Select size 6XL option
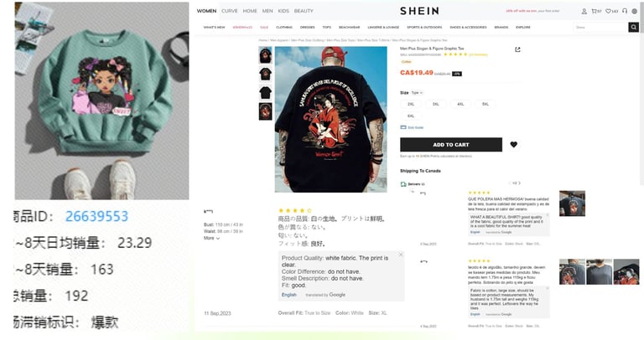The height and width of the screenshot is (340, 644). pos(411,116)
